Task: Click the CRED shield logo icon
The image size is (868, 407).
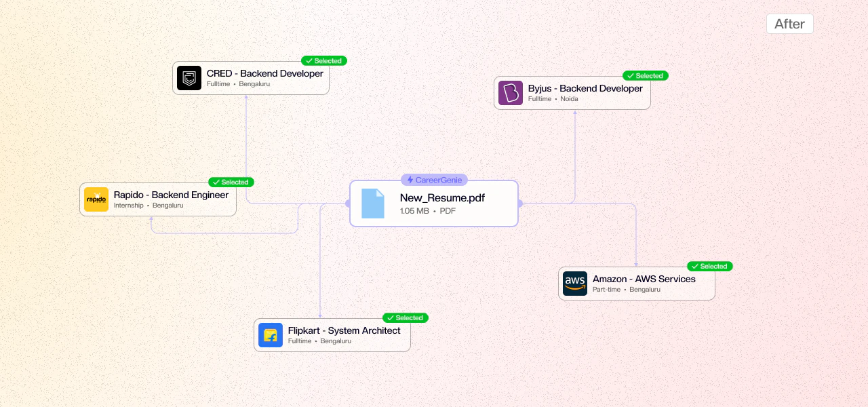Action: (x=189, y=78)
